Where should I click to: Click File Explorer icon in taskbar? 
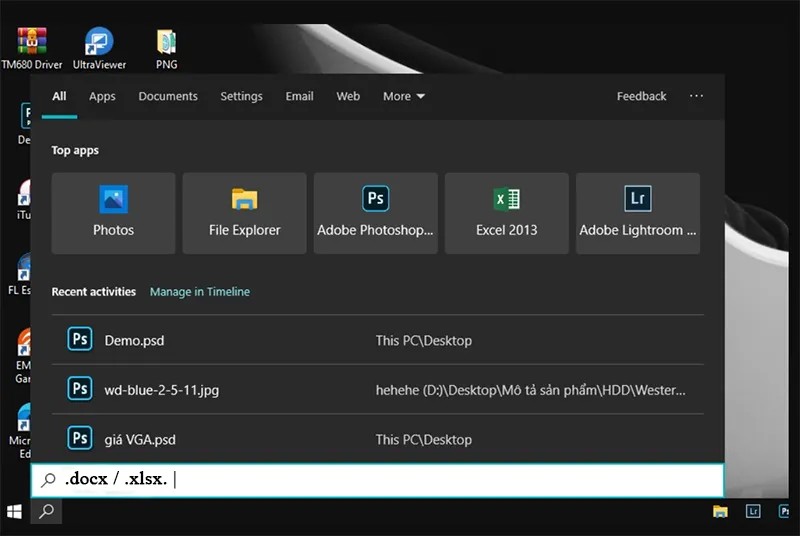click(x=720, y=511)
